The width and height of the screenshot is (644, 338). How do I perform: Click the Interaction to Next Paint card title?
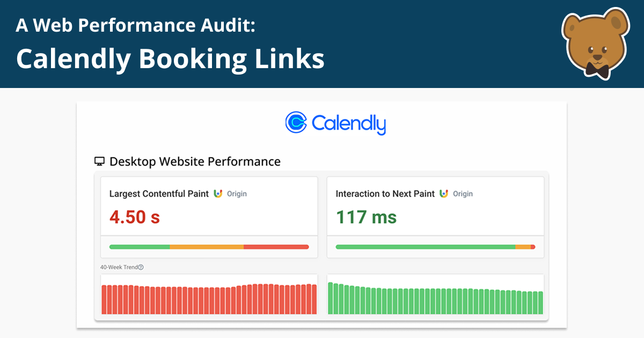385,194
